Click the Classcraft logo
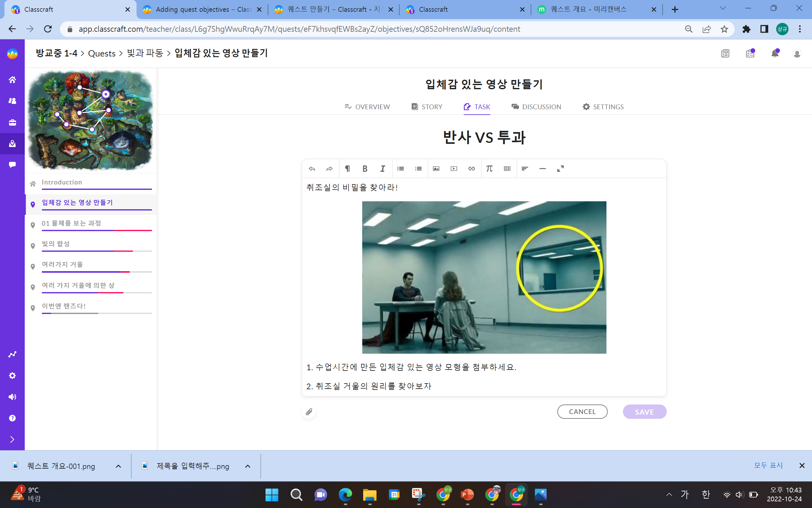 (x=12, y=54)
